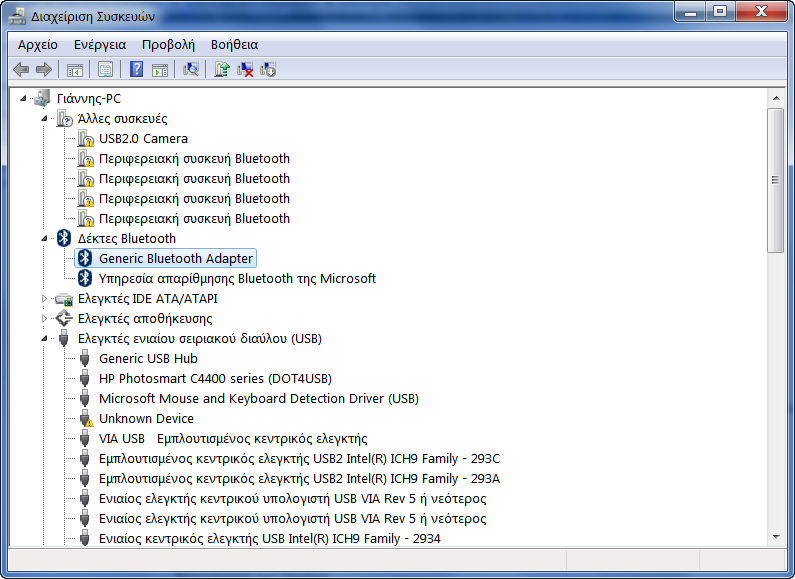
Task: Click the icon beside Ελεγκτές αποθήκευσης
Action: click(64, 318)
